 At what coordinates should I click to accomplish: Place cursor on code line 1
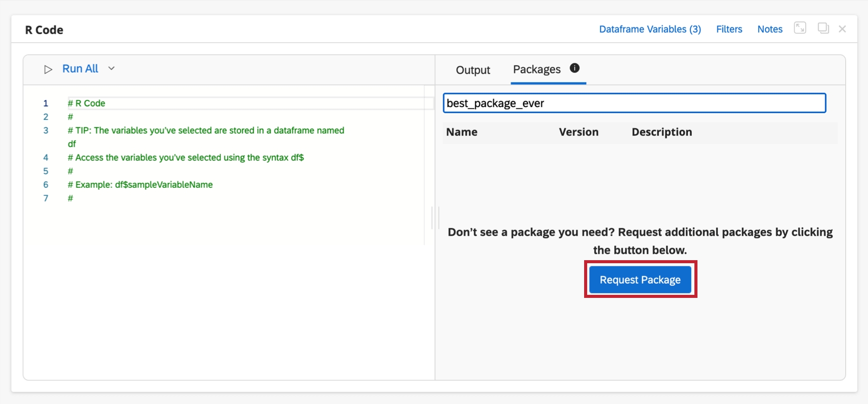point(204,103)
